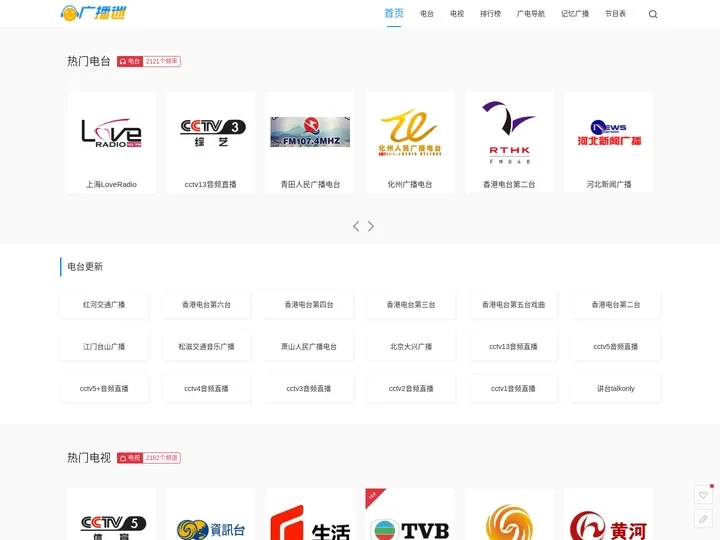Open the search icon in header

coord(652,14)
